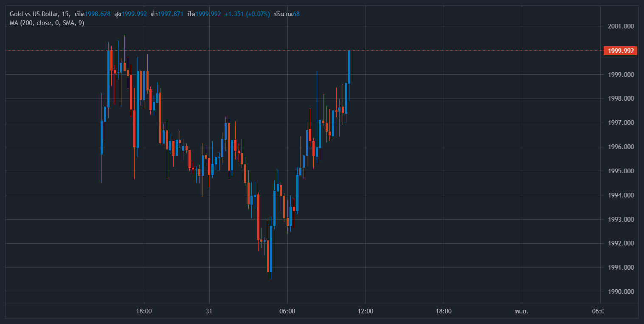This screenshot has height=324, width=644.
Task: Click the open value 1998.628 in the legend
Action: point(98,14)
